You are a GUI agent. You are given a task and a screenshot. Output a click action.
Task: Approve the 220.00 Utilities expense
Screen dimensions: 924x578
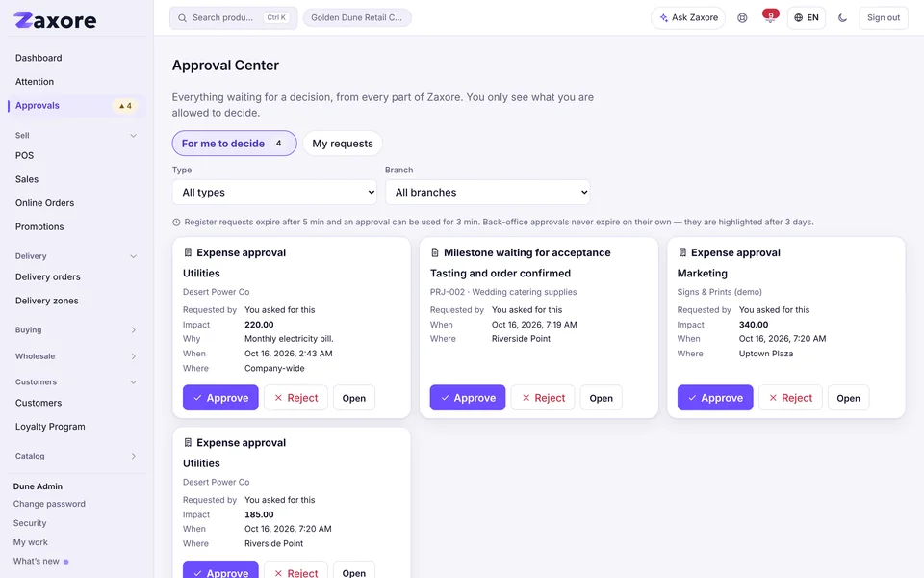coord(220,398)
